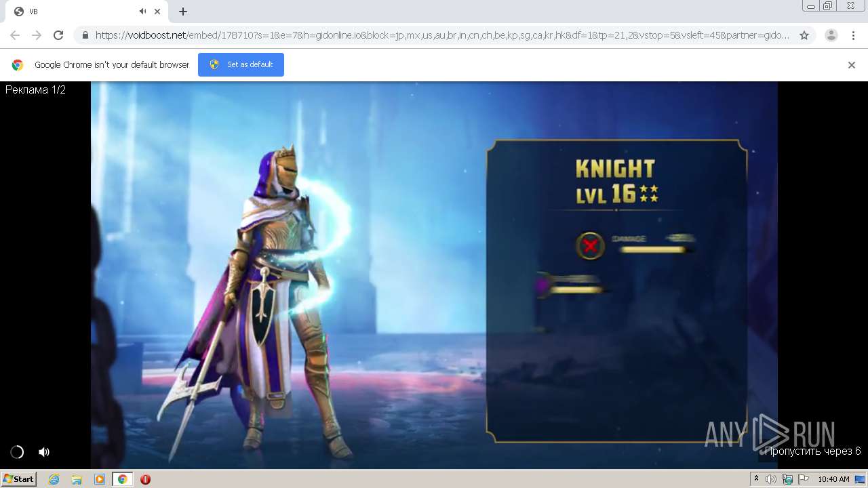868x488 pixels.
Task: Bookmark this page with the star
Action: 804,35
